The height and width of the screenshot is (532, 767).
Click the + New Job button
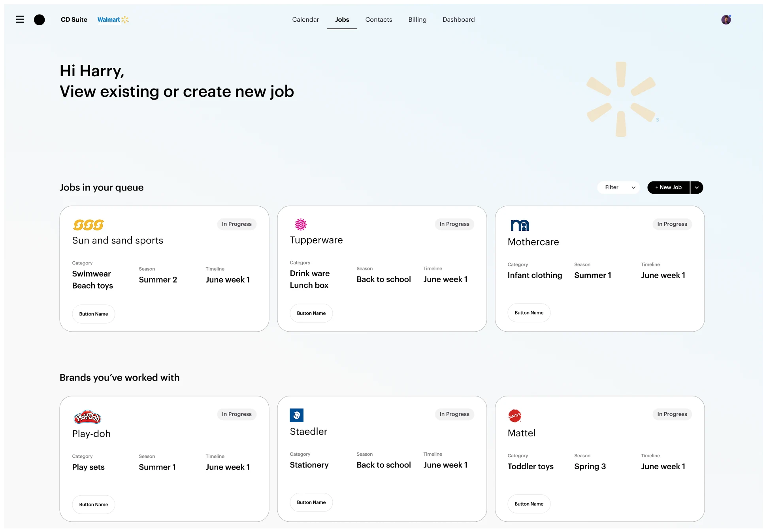tap(669, 187)
